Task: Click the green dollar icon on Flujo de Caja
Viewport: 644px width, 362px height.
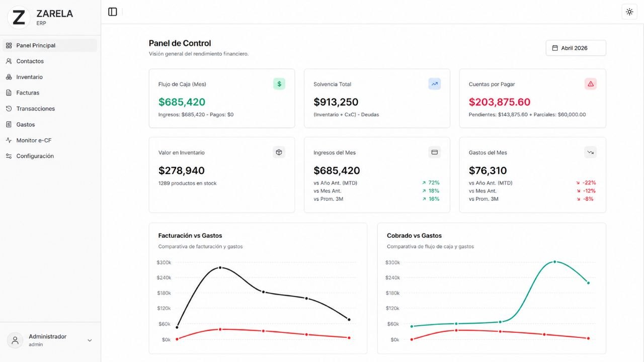Action: [x=279, y=84]
